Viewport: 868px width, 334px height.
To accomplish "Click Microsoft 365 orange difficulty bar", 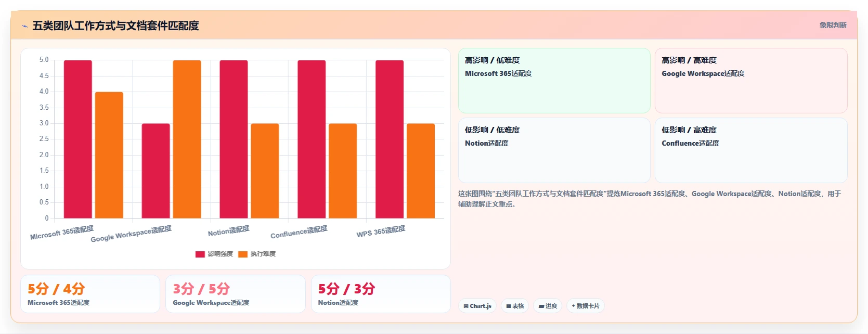I will click(x=109, y=155).
